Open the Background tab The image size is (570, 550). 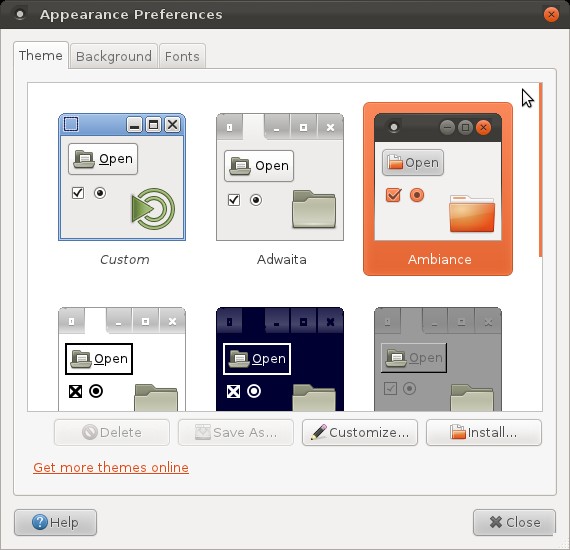coord(114,56)
